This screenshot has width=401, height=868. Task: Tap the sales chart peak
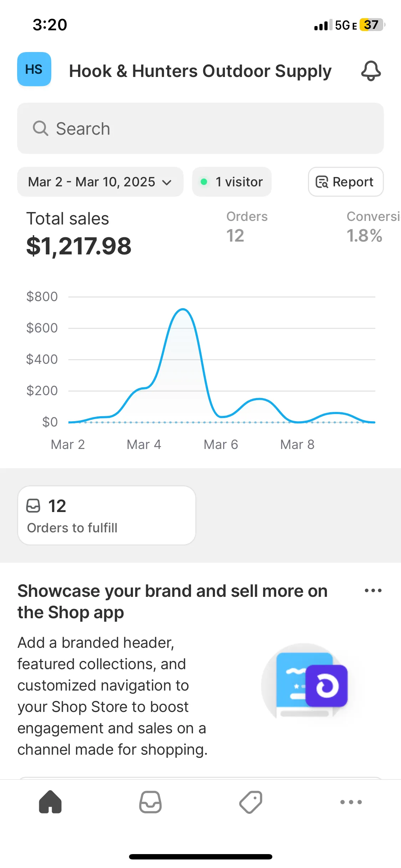[x=183, y=310]
